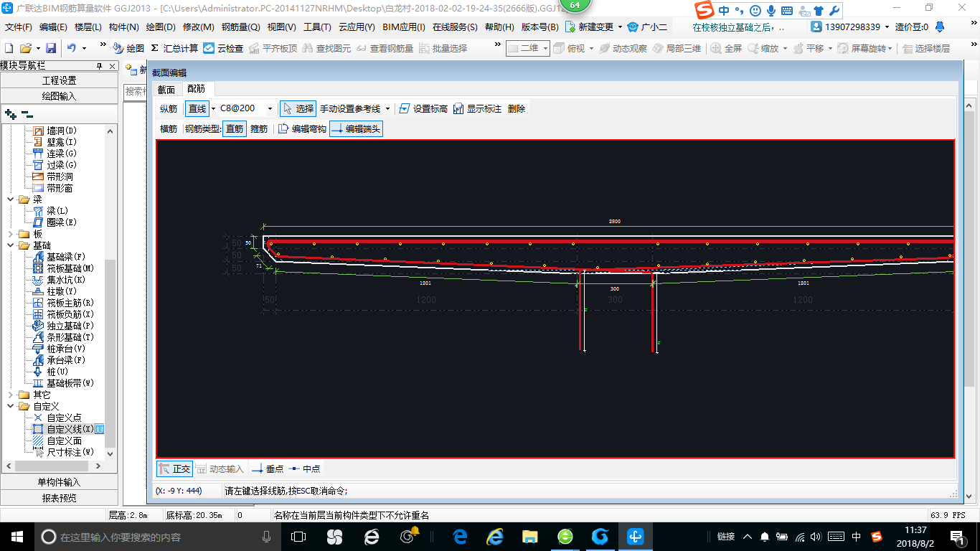Click 设置标高 set elevation
This screenshot has width=980, height=551.
423,108
